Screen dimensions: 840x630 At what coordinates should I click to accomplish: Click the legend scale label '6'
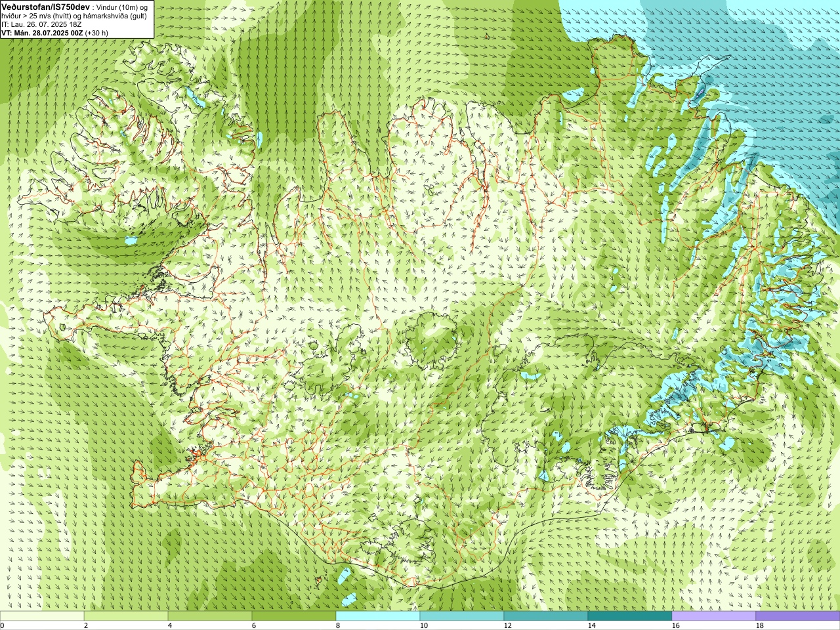pyautogui.click(x=254, y=626)
